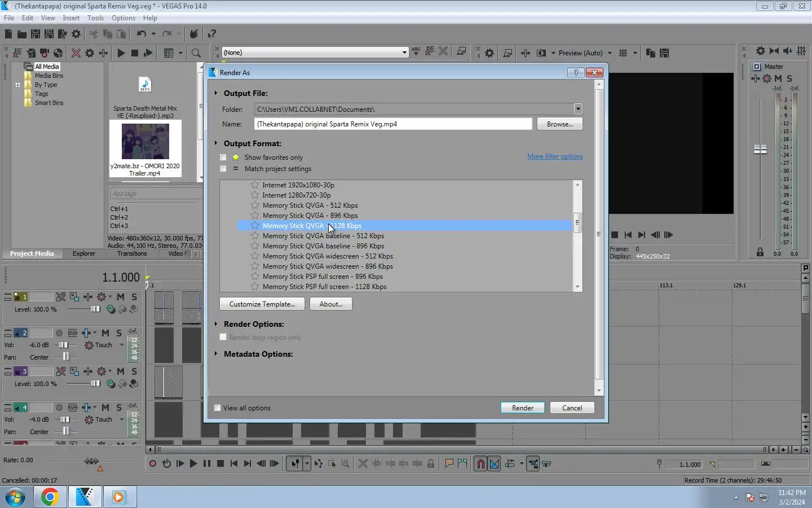The image size is (812, 508).
Task: Click the Zoom Edit Tool magnifier icon
Action: (x=345, y=464)
